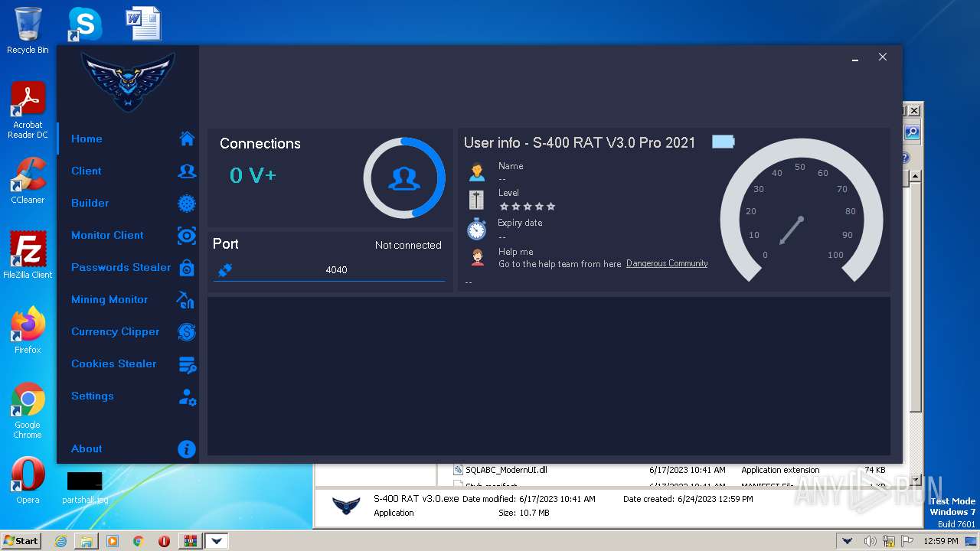Image resolution: width=980 pixels, height=551 pixels.
Task: Open File Explorer taskbar button
Action: click(87, 541)
